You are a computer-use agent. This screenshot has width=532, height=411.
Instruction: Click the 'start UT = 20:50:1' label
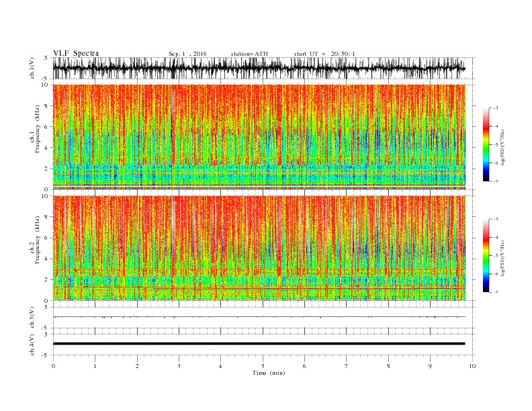click(324, 54)
